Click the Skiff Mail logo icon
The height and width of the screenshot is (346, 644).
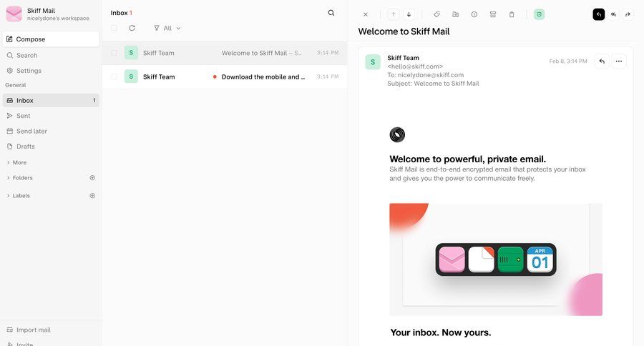tap(14, 14)
